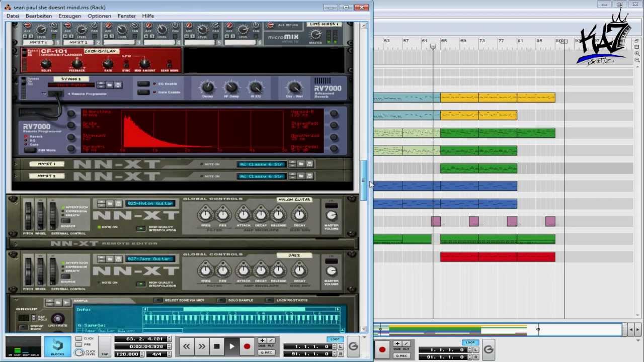The image size is (644, 362).
Task: Click the G regroove mixer button in rack transport
Action: (353, 346)
